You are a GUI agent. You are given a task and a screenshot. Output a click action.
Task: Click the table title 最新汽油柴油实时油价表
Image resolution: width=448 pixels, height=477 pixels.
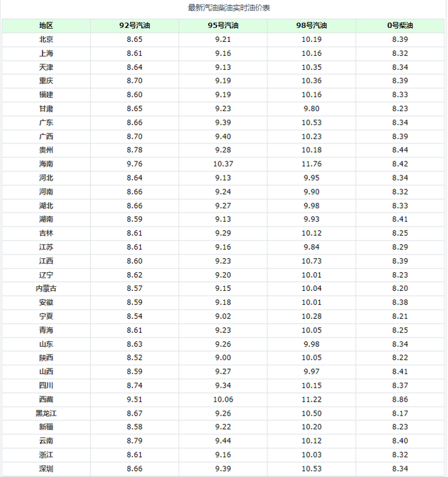224,8
